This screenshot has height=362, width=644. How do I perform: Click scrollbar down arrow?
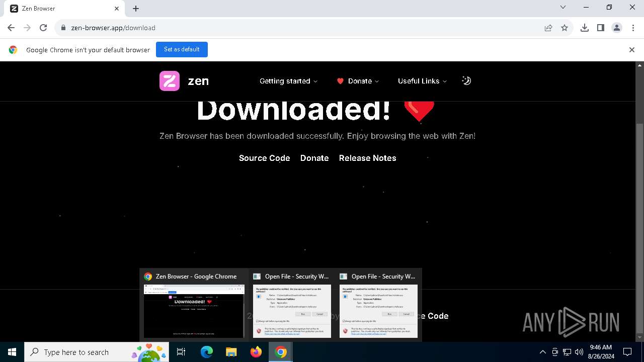[640, 338]
